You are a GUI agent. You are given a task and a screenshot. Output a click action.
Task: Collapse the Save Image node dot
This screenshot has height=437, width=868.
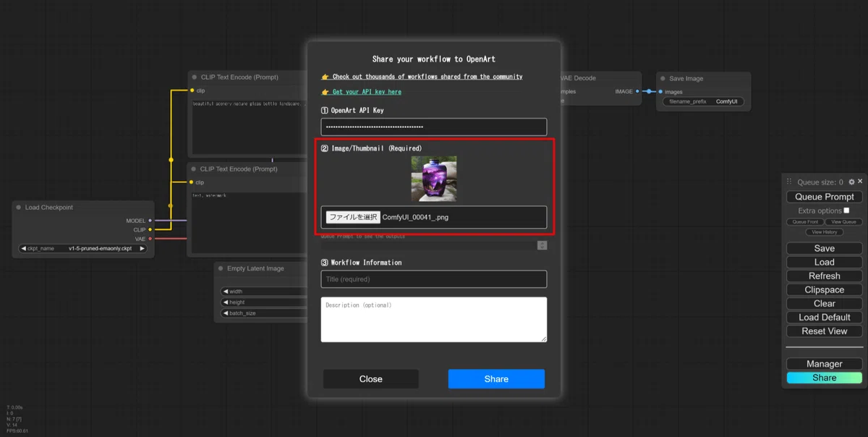coord(663,79)
